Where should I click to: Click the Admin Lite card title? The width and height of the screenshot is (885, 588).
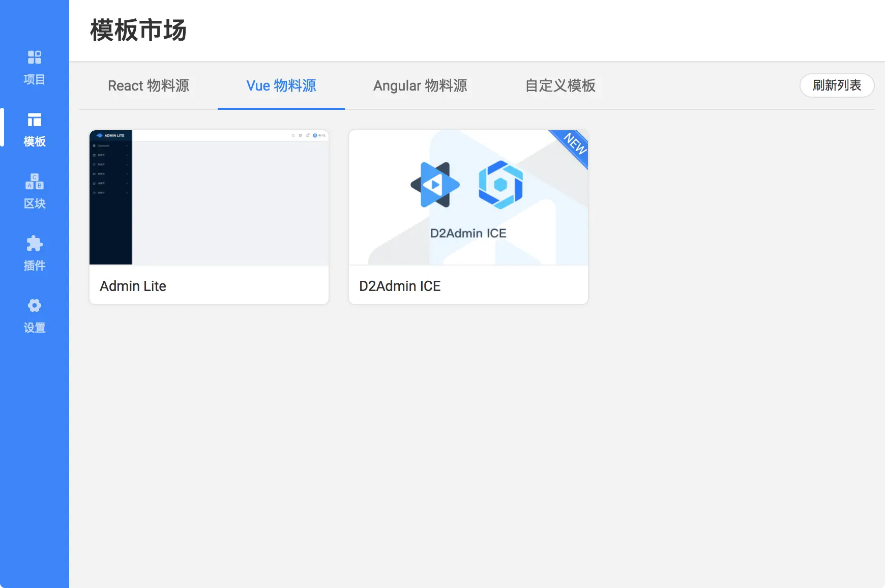[x=133, y=286]
